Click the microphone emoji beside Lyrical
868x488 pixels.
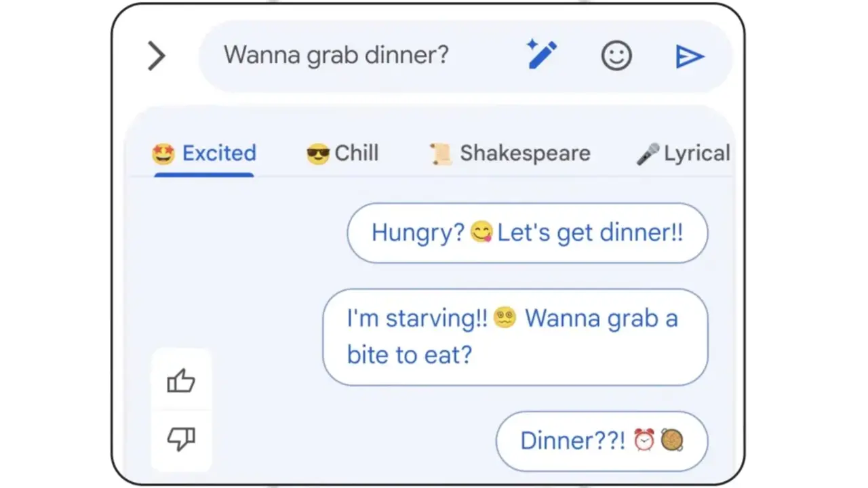click(x=648, y=155)
